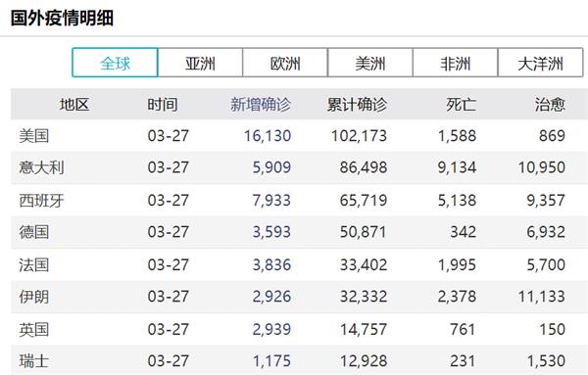The width and height of the screenshot is (588, 375).
Task: Select the 瑞士 row
Action: (299, 360)
